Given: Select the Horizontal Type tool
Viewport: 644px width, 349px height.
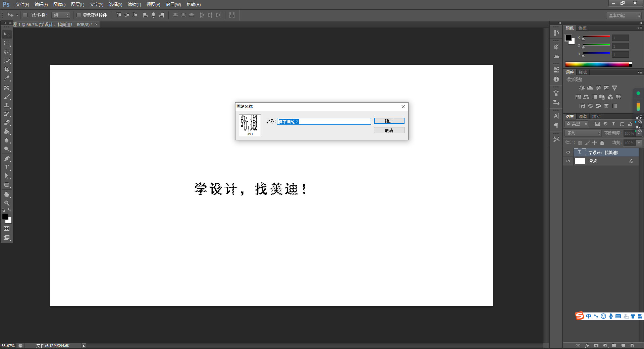Looking at the screenshot, I should click(6, 167).
